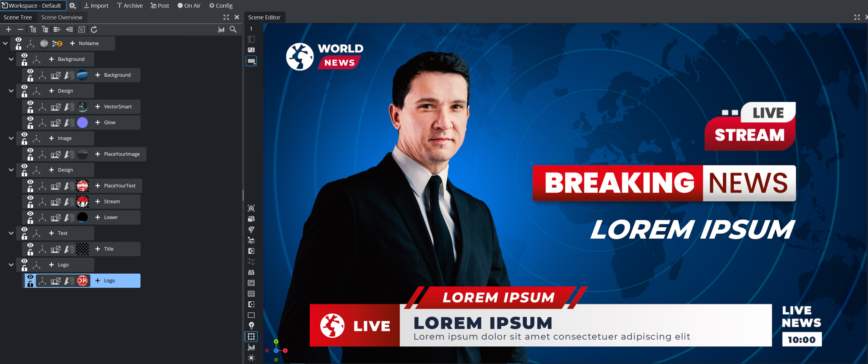Screen dimensions: 868x364
Task: Toggle the lock on the Stream container
Action: (30, 205)
